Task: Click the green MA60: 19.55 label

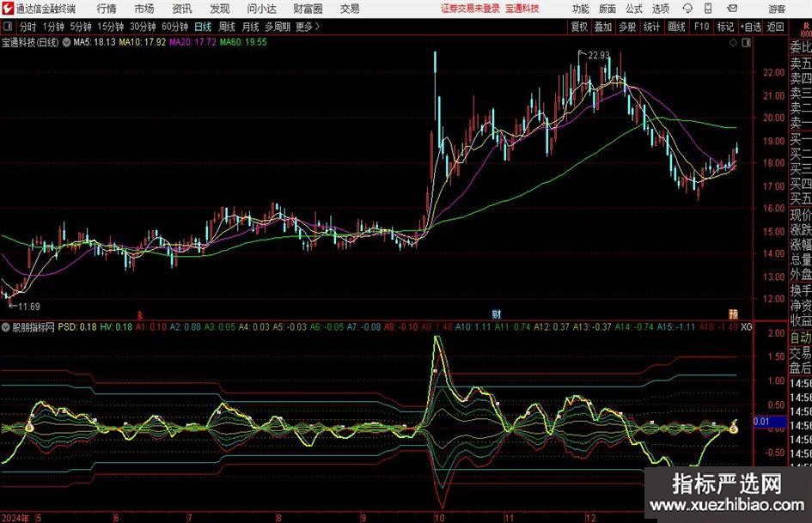Action: [243, 42]
